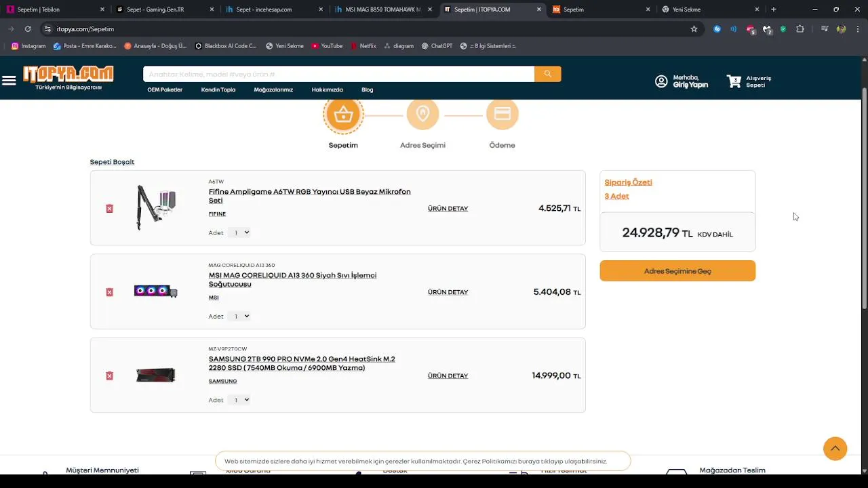Open SAMSUNG 2TB 990 PRO title link
The height and width of the screenshot is (488, 868).
pos(302,363)
